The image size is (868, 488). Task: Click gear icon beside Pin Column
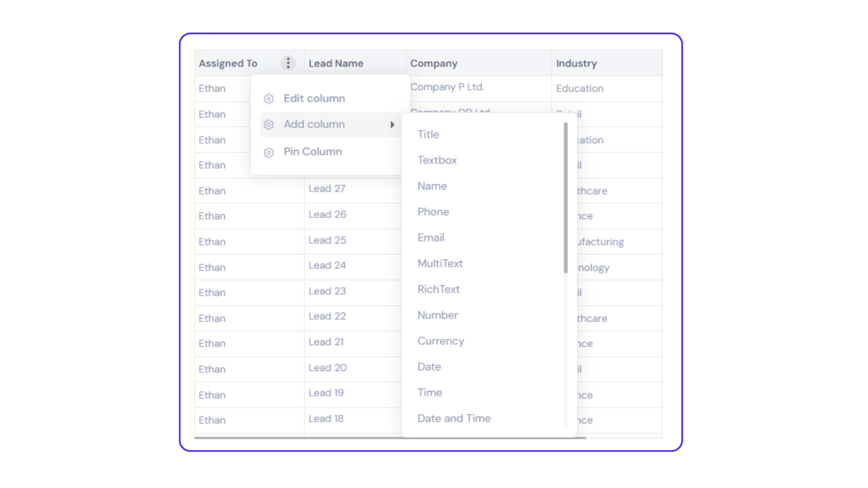coord(269,153)
